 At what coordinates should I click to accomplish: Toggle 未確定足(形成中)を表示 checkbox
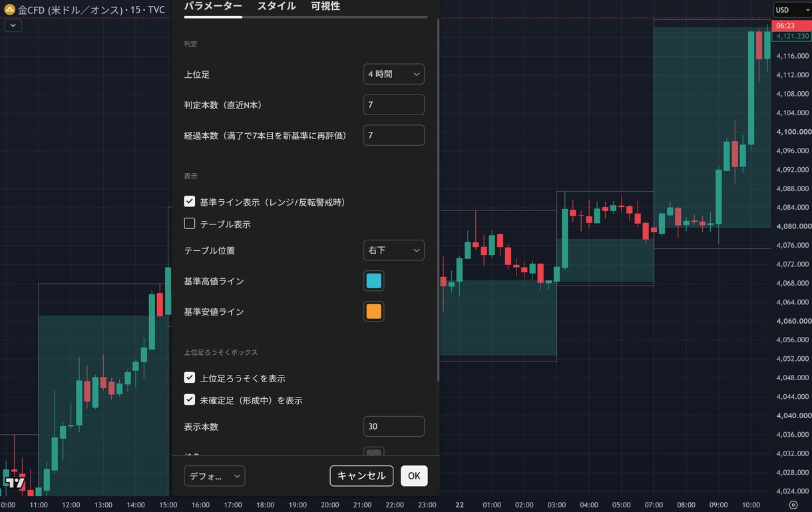[x=190, y=400]
